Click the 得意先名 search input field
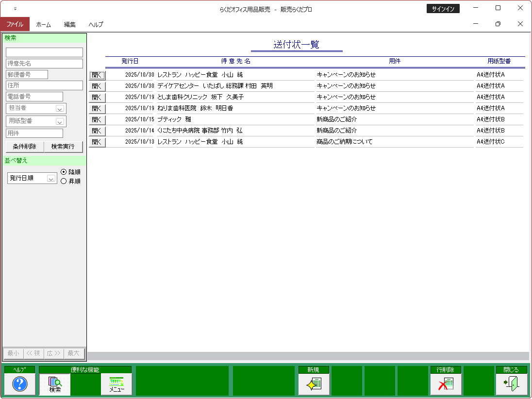 [44, 64]
